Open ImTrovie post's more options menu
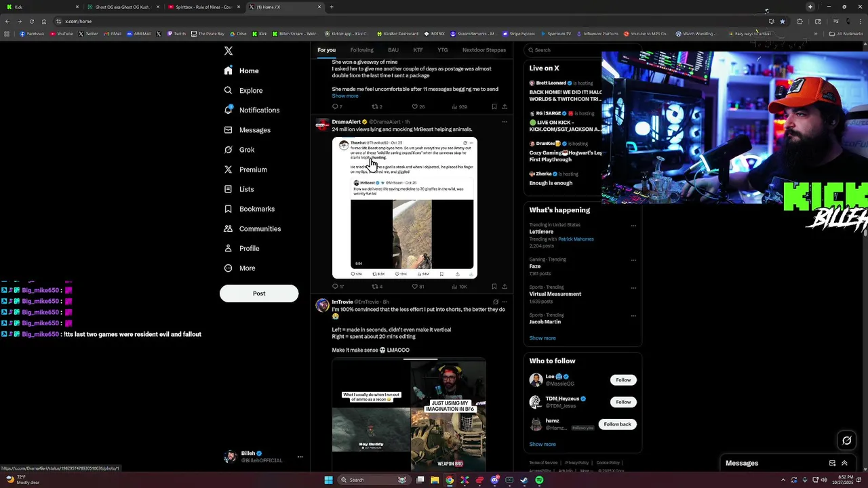This screenshot has height=488, width=868. [504, 302]
